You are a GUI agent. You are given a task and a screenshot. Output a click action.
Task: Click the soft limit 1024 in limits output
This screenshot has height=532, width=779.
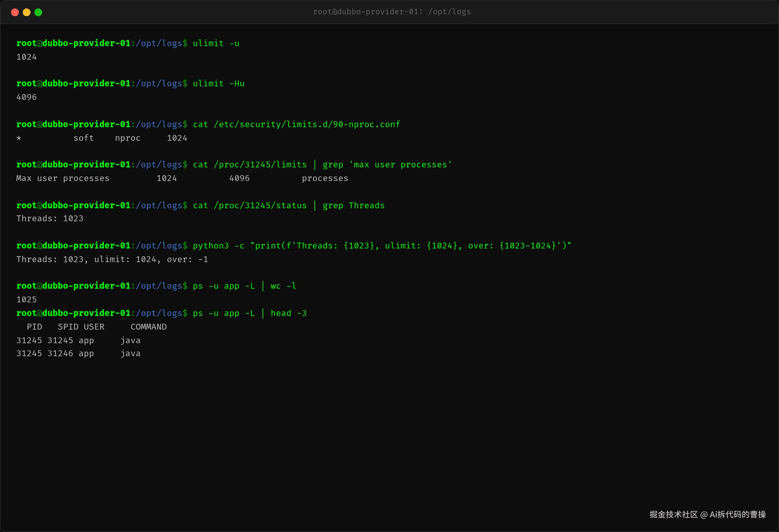pos(167,178)
